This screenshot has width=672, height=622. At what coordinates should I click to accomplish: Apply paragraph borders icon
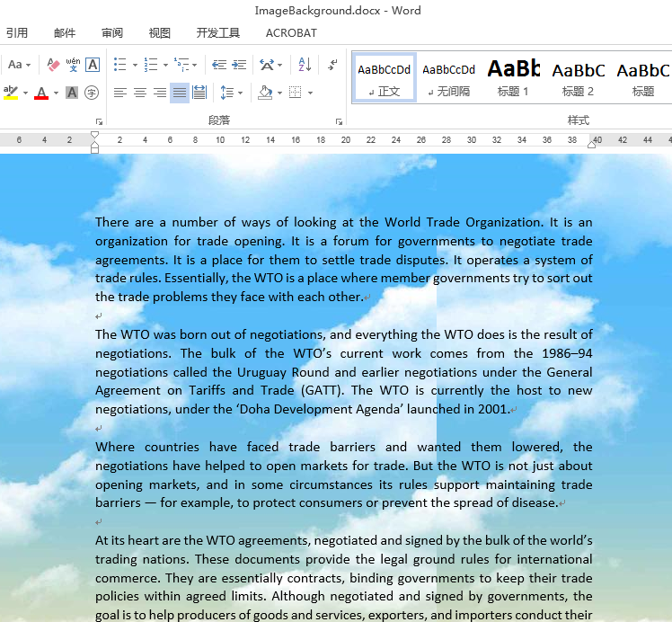296,93
